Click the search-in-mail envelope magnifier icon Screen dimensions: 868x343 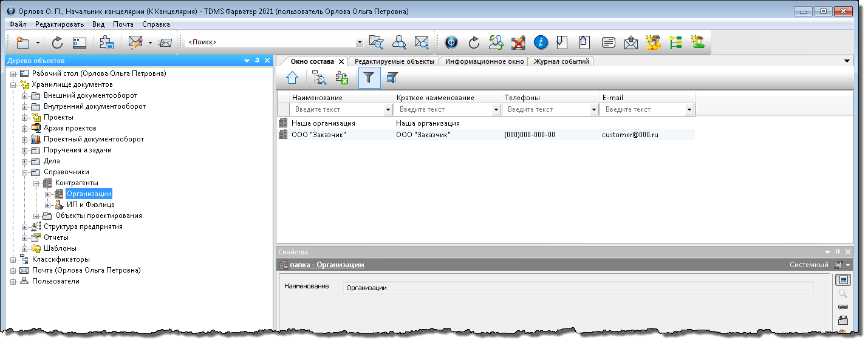[x=422, y=42]
